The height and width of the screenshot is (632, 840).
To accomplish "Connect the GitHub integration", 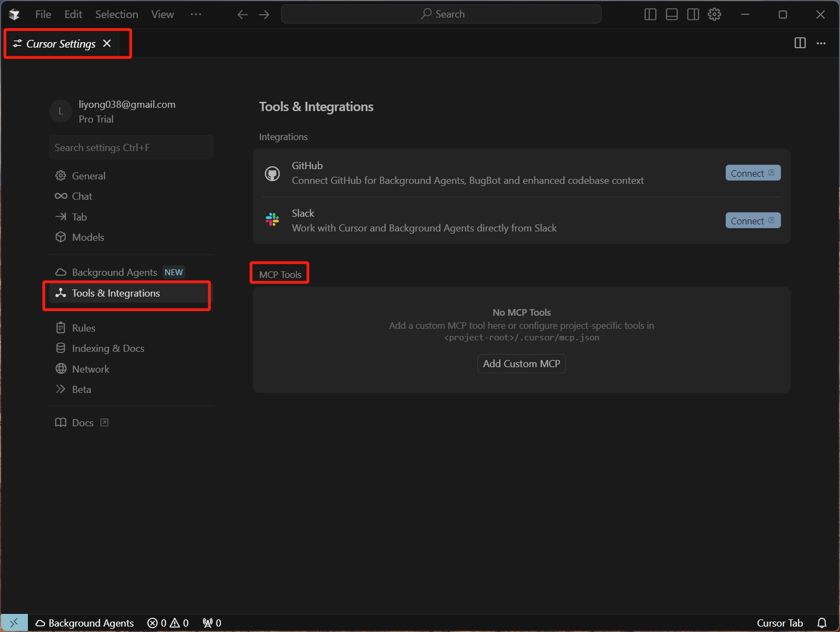I will click(x=753, y=173).
